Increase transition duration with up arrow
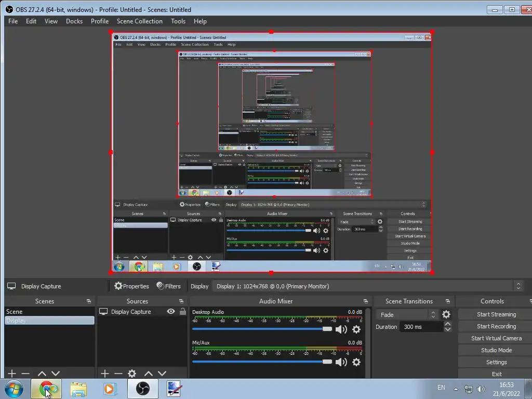Screen dimensions: 532x399 [x=448, y=324]
